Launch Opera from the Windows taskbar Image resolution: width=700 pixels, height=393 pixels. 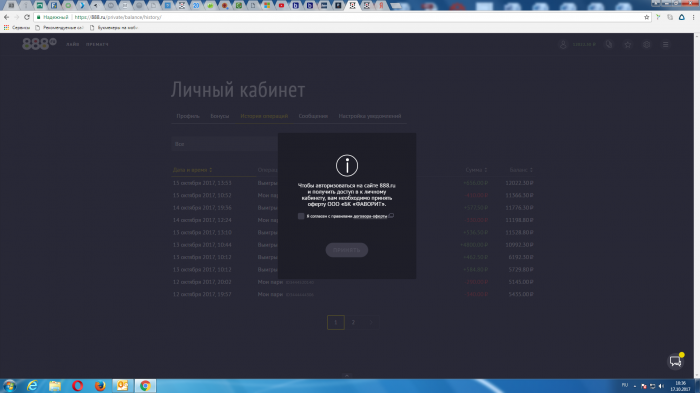(77, 386)
